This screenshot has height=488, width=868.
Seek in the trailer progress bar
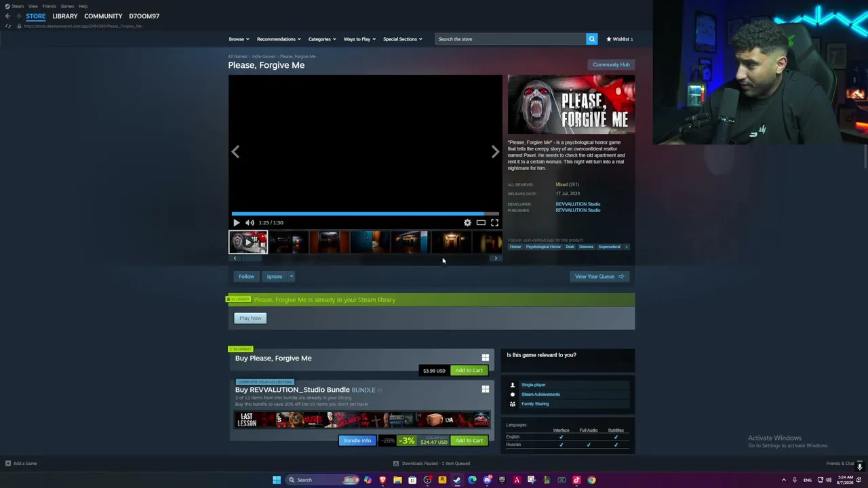(366, 213)
